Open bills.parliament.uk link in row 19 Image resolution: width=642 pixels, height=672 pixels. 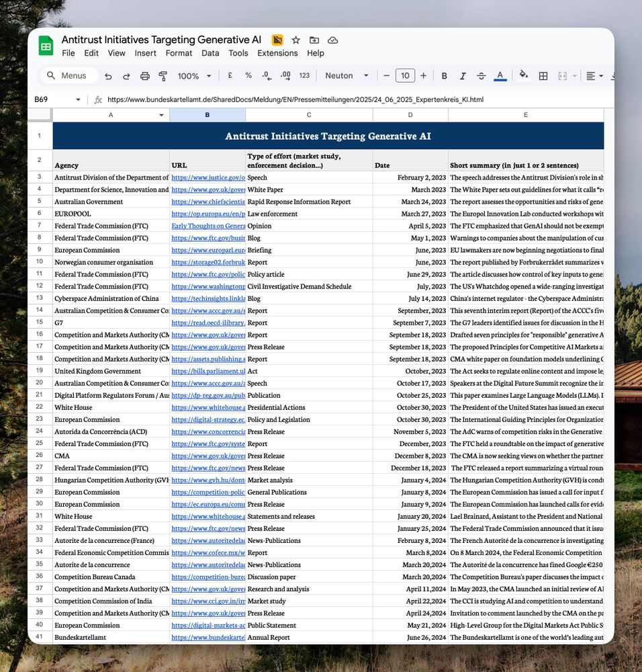[x=208, y=371]
